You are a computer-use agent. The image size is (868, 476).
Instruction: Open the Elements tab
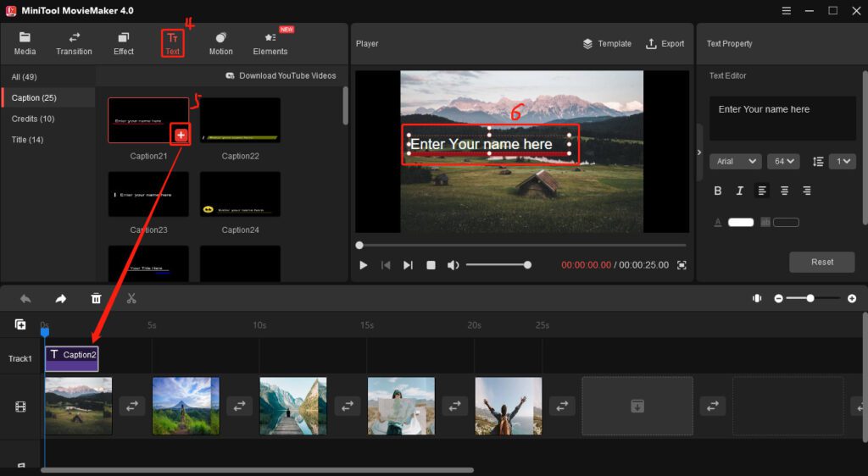270,44
